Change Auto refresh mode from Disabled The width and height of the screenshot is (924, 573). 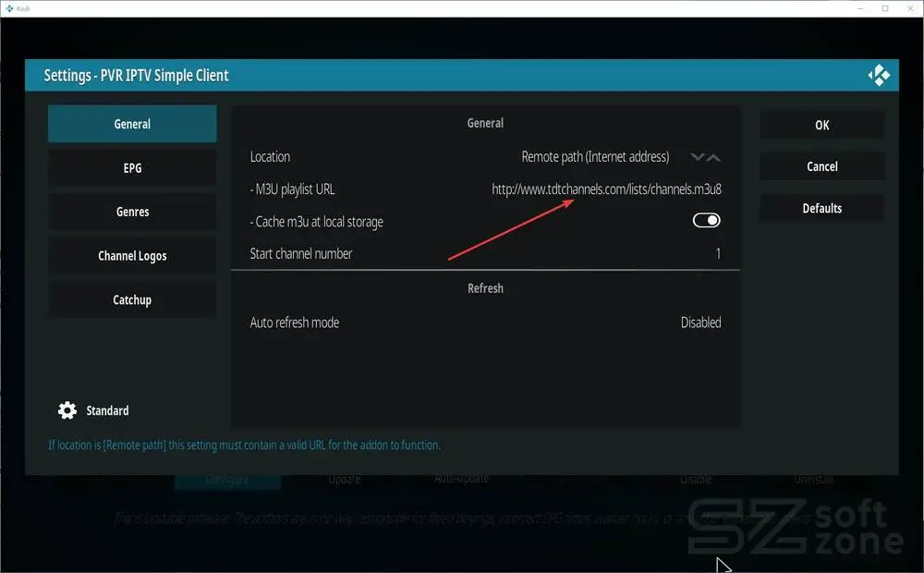click(x=700, y=323)
